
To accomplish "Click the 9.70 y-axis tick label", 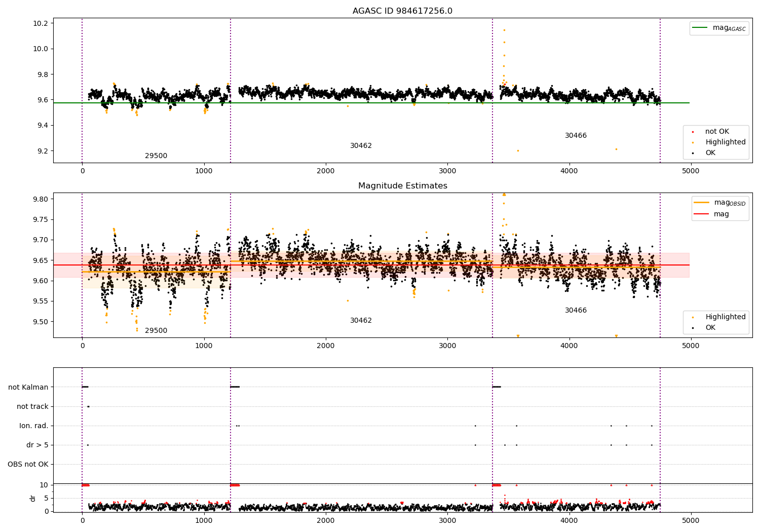I will tap(41, 240).
